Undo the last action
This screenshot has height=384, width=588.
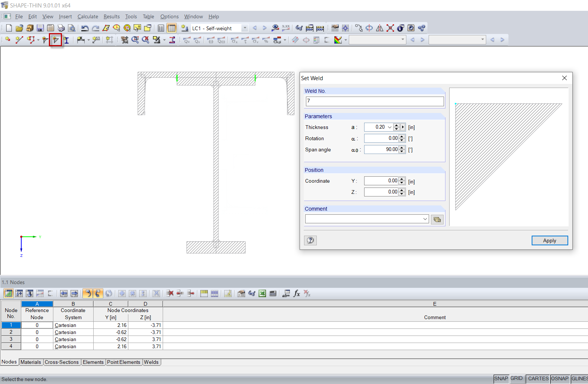point(85,28)
